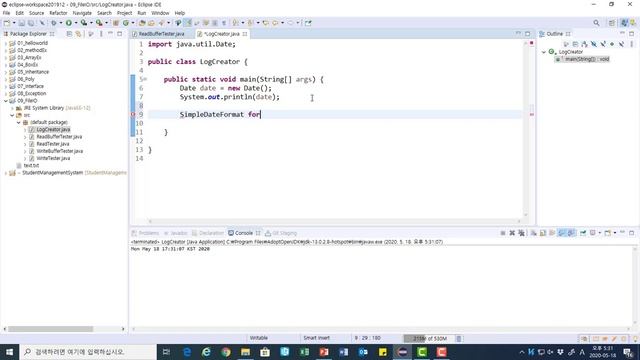The height and width of the screenshot is (360, 640).
Task: Click the External Tools run icon
Action: coord(99,23)
